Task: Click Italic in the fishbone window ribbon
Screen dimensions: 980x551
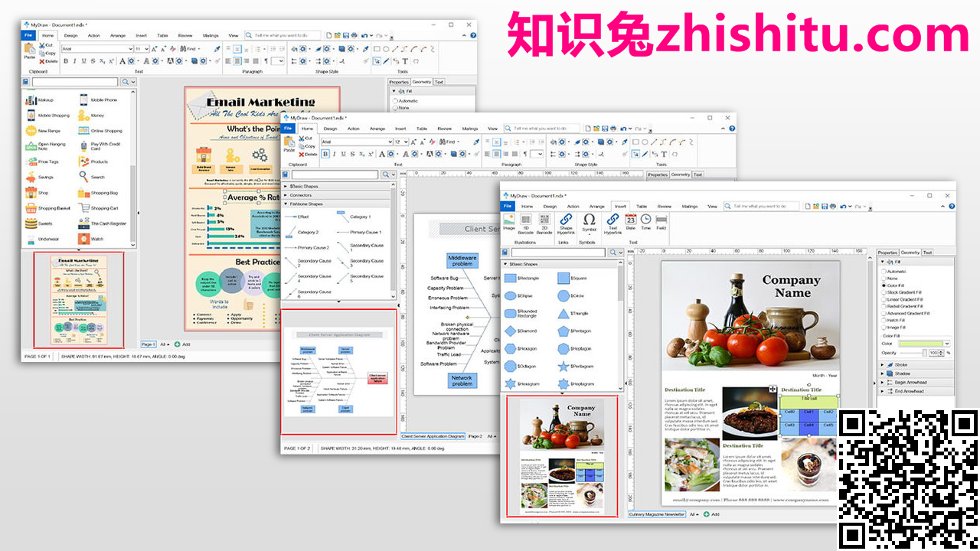Action: 335,154
